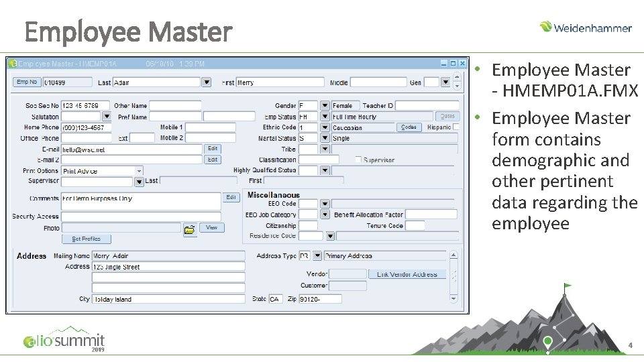Open the Marital Status dropdown arrow
644x362 pixels.
tap(325, 138)
